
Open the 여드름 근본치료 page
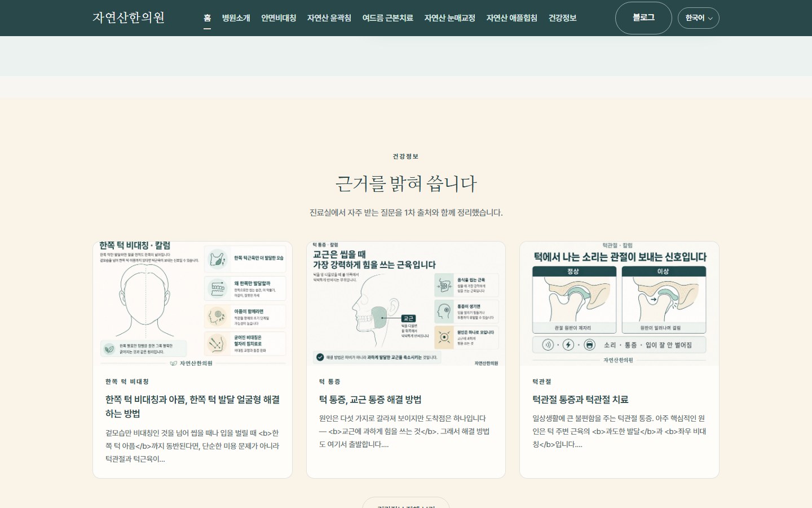point(388,18)
